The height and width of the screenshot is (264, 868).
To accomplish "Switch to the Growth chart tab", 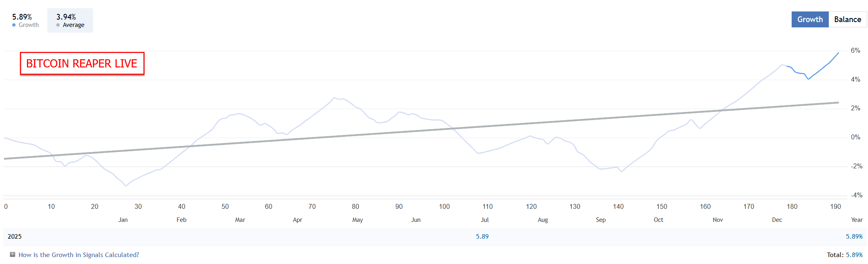I will (x=810, y=20).
